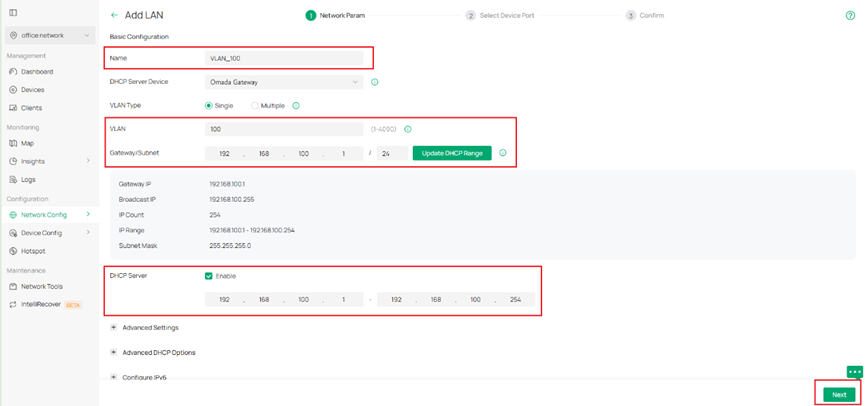The height and width of the screenshot is (406, 865).
Task: Open the green chat bubble widget
Action: click(x=854, y=371)
